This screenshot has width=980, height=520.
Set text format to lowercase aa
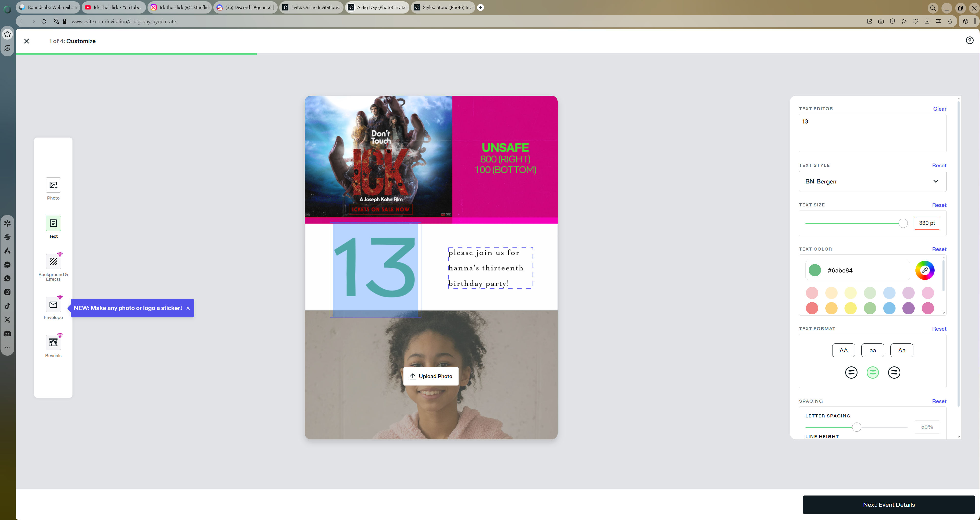873,350
